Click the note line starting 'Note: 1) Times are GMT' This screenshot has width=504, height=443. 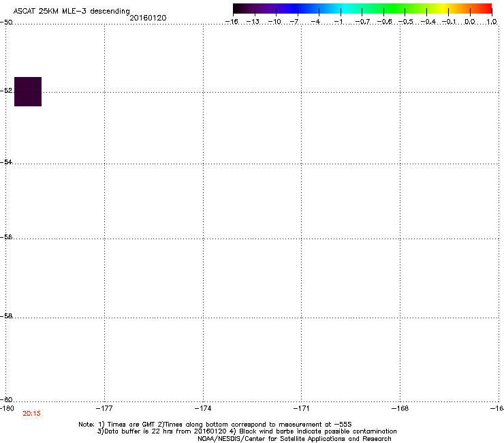coord(215,425)
